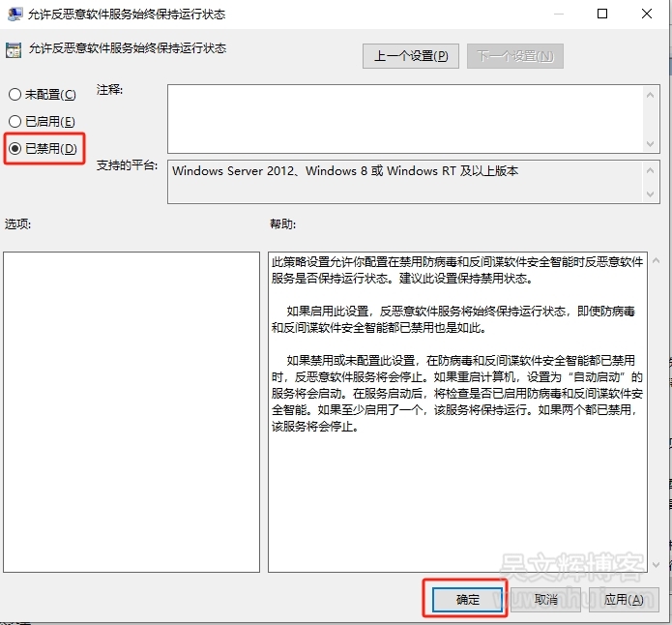Choose the 已禁用(D) radio option

15,149
